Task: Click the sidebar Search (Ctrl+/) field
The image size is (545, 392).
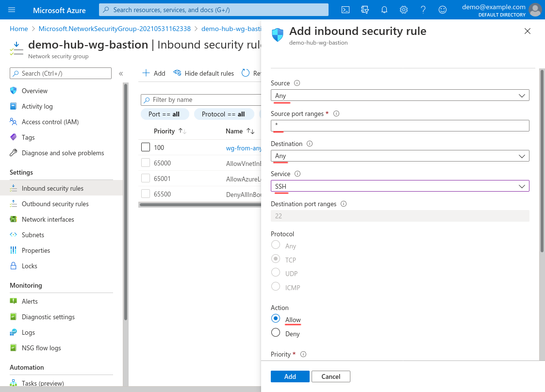Action: point(61,73)
